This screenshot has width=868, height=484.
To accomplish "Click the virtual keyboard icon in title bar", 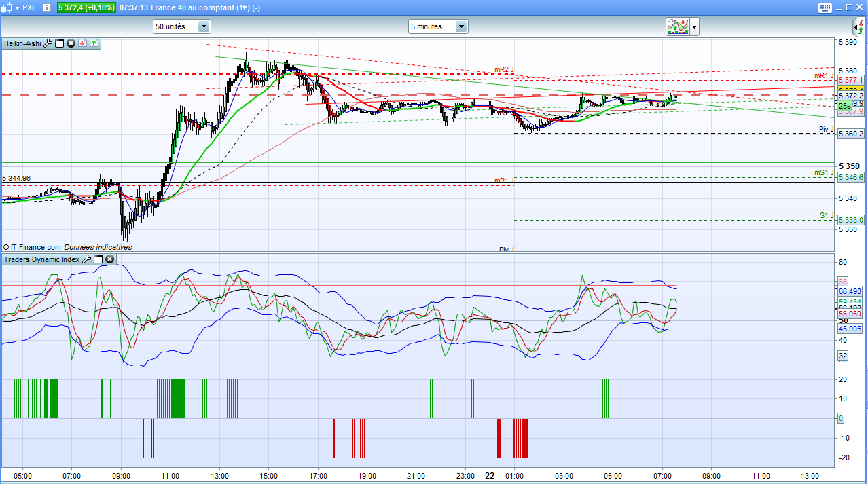I will click(825, 7).
